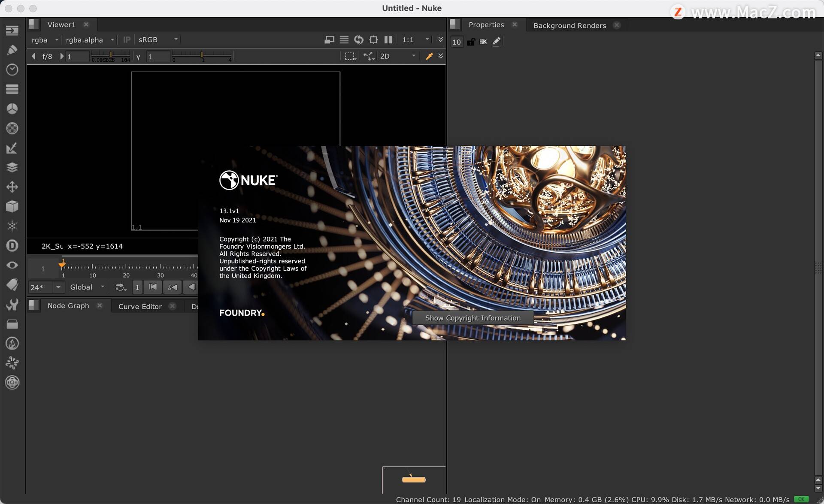Toggle the Y gamma button

(138, 57)
